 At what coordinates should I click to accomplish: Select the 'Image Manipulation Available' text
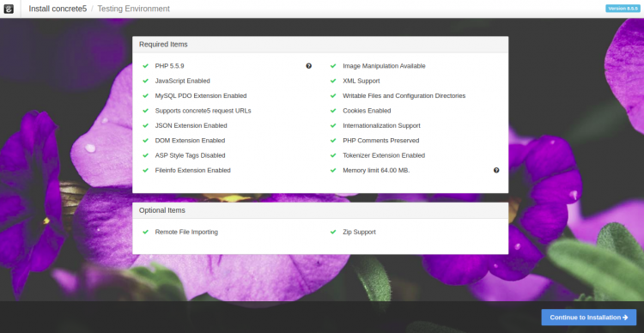(384, 66)
